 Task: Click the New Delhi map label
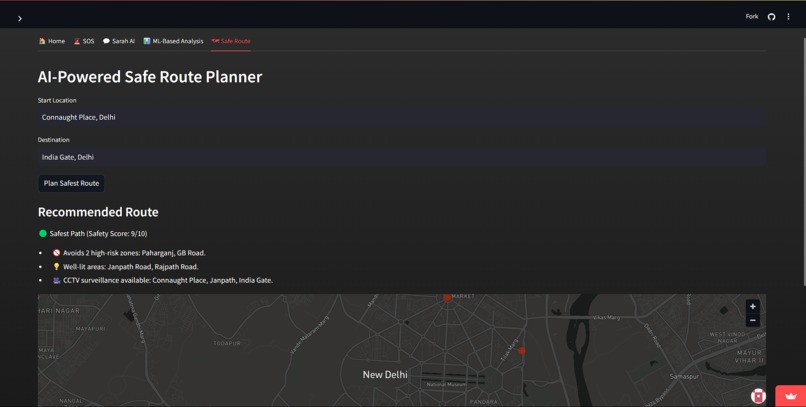pos(385,375)
